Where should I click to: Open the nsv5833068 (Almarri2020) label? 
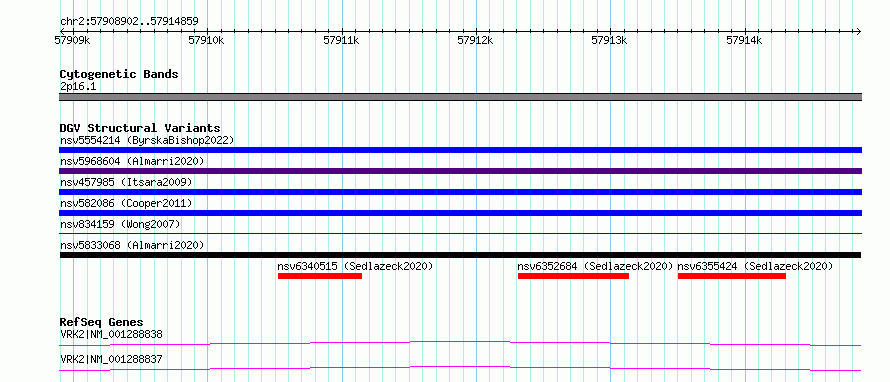tap(132, 245)
